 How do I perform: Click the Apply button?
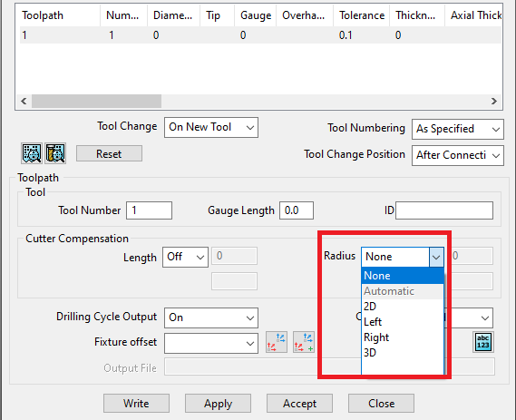[x=218, y=403]
